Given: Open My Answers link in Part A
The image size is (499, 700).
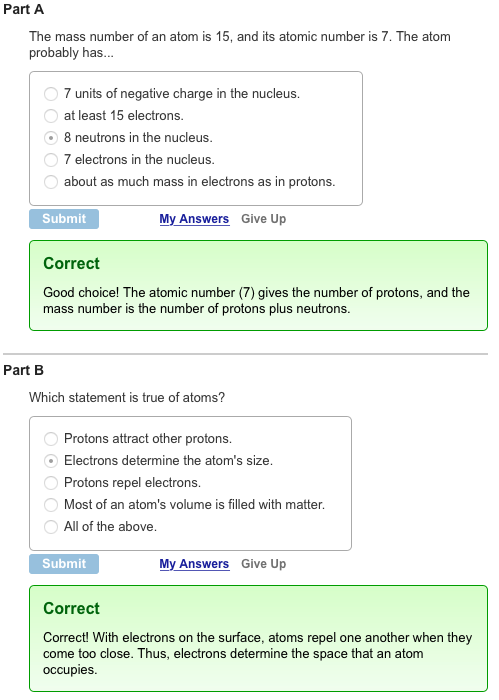Looking at the screenshot, I should coord(194,219).
